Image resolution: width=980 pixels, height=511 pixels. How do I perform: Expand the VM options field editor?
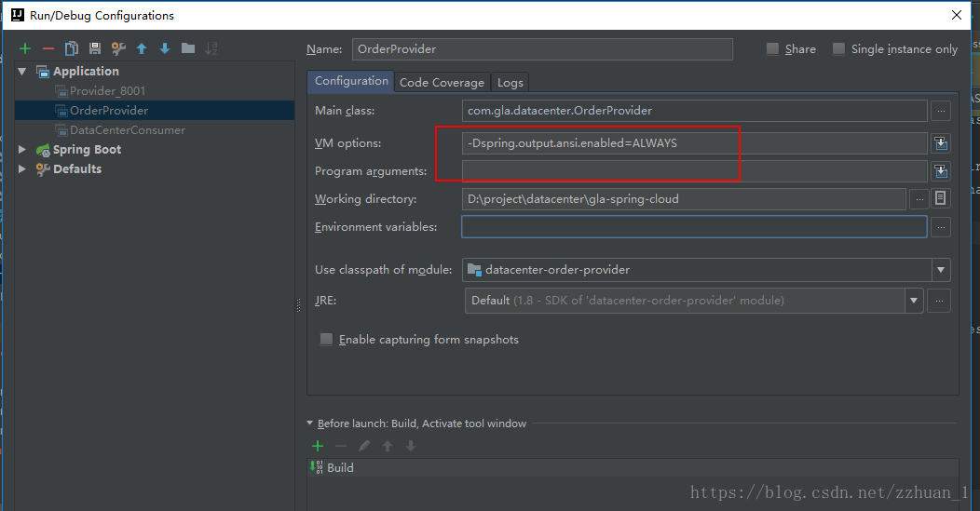tap(941, 143)
